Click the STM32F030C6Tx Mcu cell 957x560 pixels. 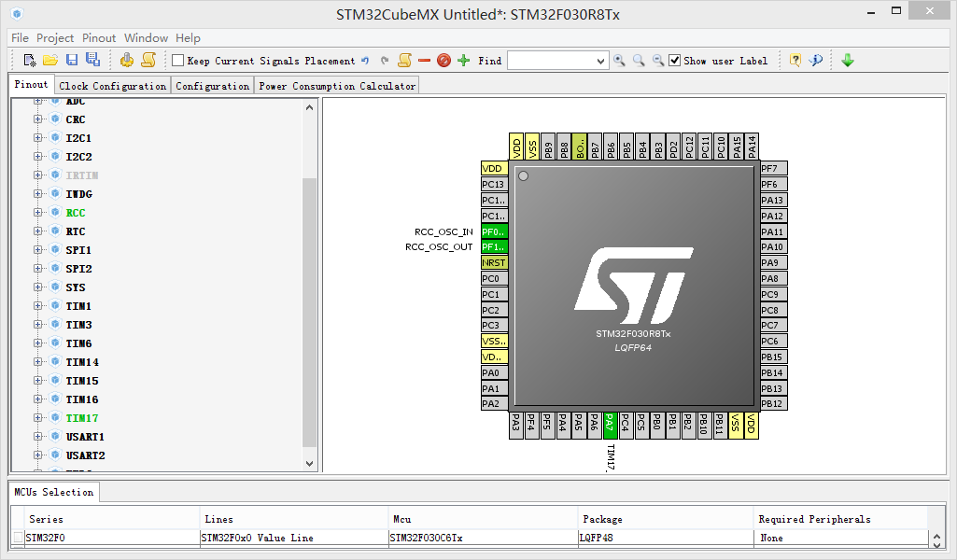(483, 538)
